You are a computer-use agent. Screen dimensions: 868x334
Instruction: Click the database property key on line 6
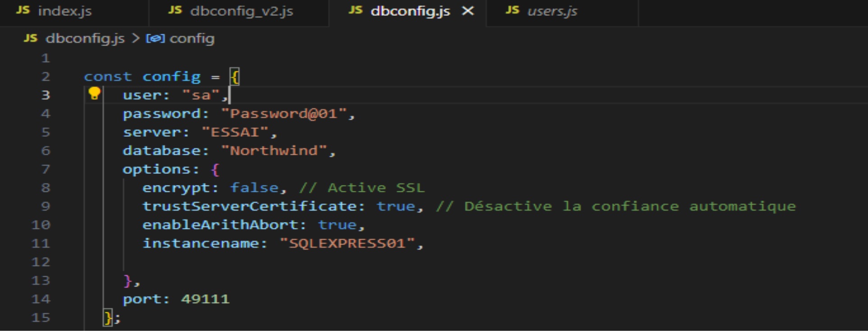161,151
